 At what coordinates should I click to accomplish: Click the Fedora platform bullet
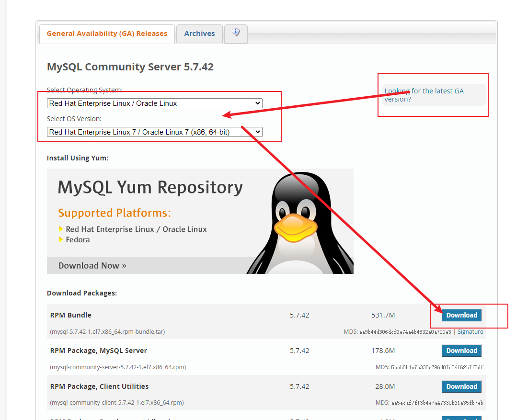tap(78, 239)
